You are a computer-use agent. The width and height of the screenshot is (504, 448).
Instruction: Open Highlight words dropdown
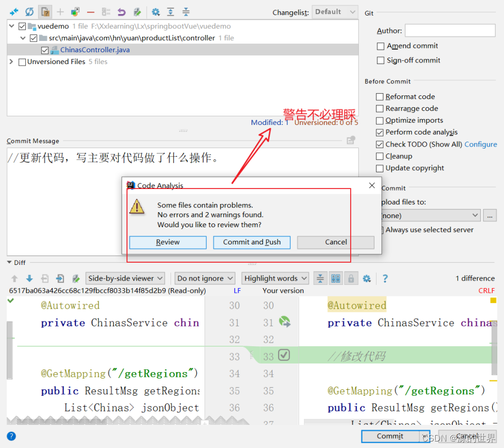pos(275,278)
